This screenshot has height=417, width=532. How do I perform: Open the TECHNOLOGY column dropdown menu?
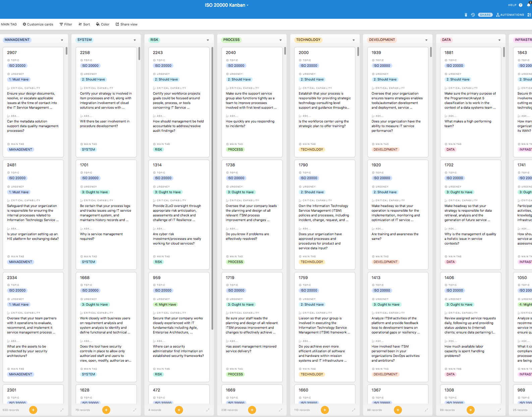tap(354, 40)
